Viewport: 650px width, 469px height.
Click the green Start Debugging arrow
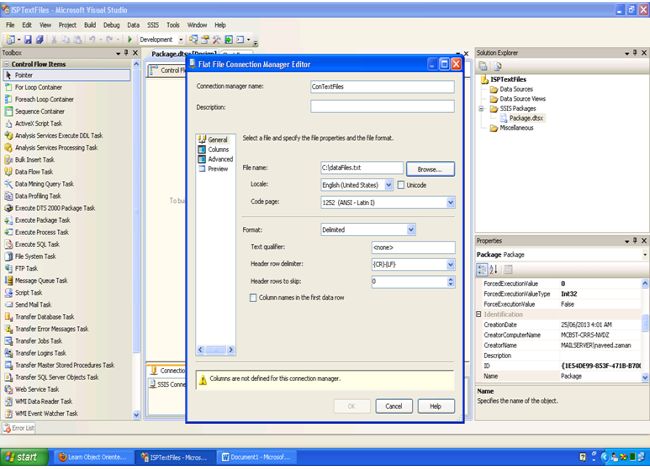tap(130, 39)
